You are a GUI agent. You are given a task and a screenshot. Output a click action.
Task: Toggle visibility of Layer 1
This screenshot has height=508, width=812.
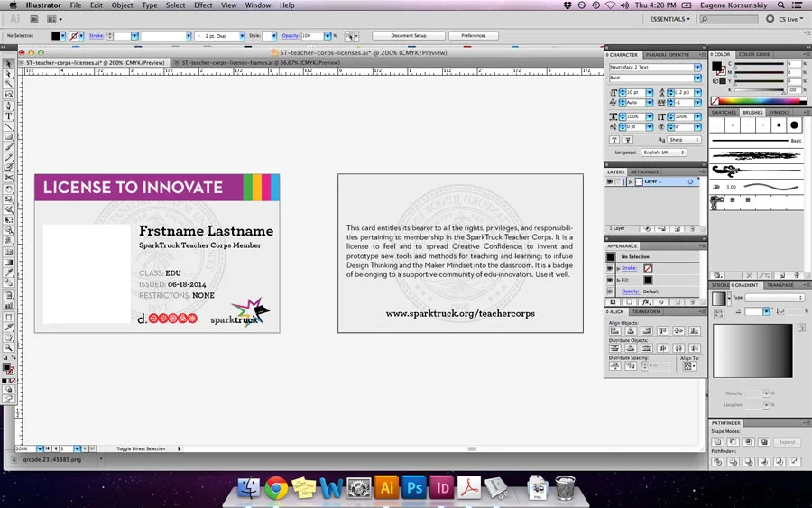point(610,181)
